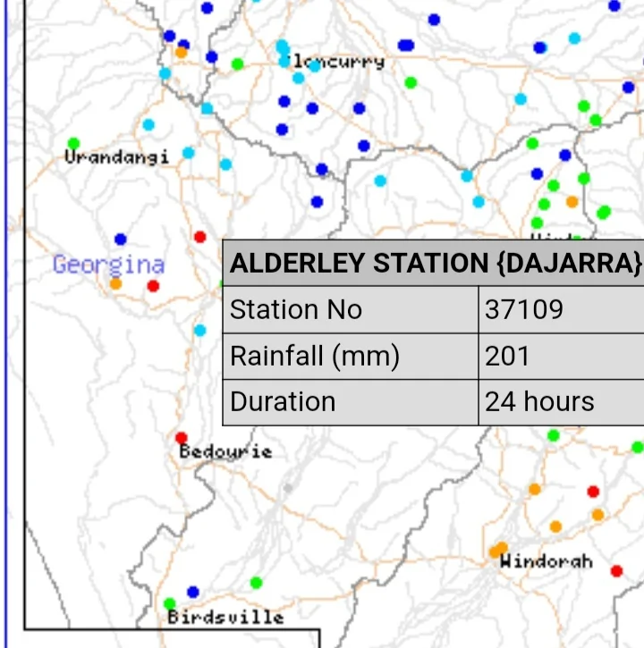
Task: Click the blue Georgina river label
Action: pyautogui.click(x=108, y=265)
